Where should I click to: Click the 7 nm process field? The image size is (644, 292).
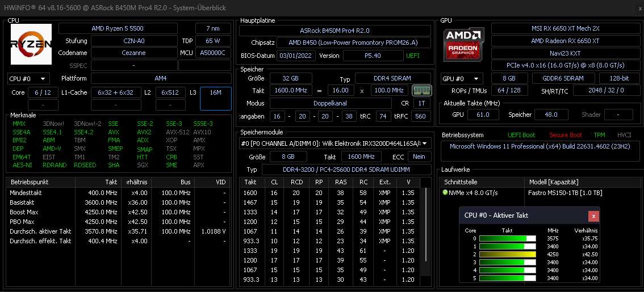click(213, 29)
